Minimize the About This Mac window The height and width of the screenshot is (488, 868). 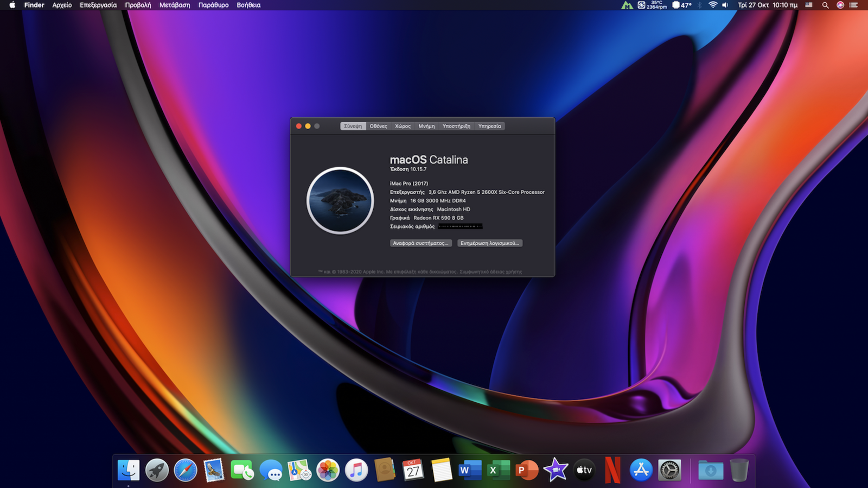[x=308, y=126]
